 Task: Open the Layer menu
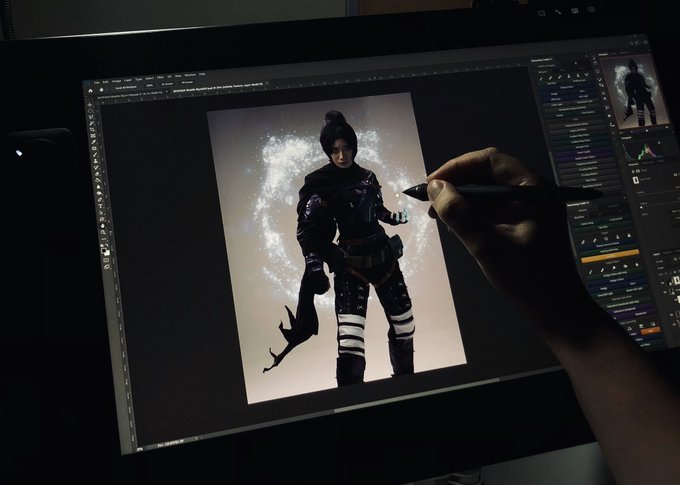tap(128, 80)
